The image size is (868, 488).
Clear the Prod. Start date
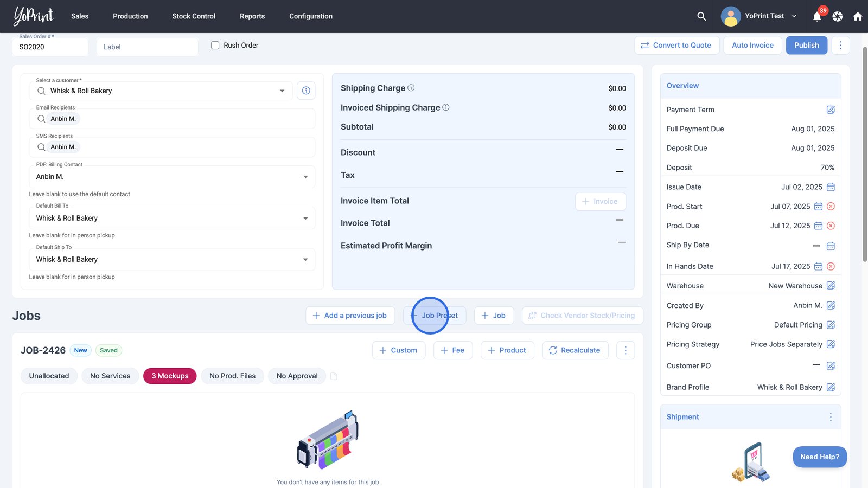tap(831, 207)
